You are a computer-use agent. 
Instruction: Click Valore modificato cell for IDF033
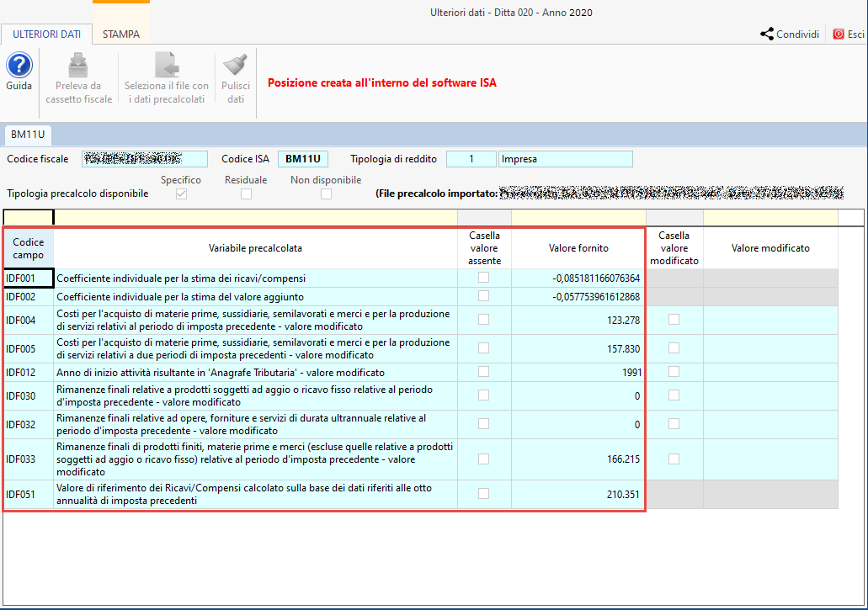pos(770,459)
